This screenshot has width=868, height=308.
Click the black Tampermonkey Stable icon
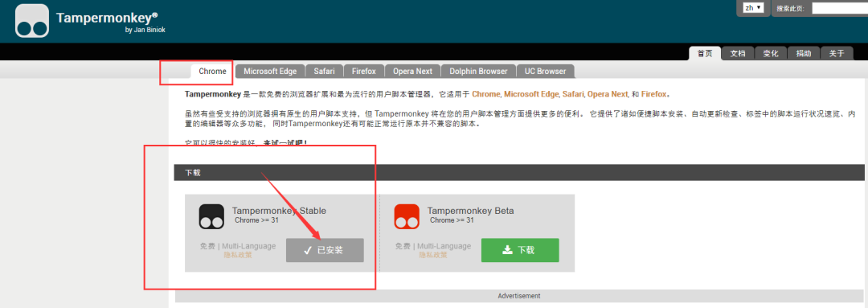[211, 216]
